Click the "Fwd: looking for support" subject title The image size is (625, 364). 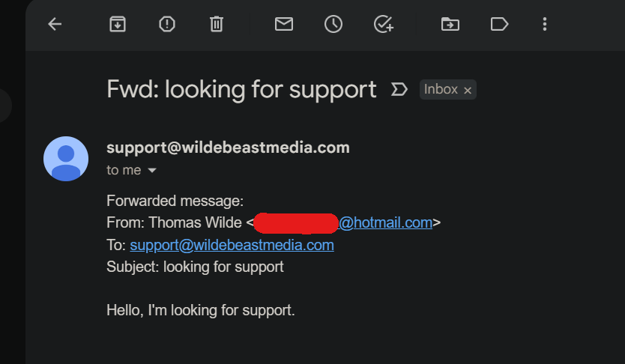coord(241,90)
